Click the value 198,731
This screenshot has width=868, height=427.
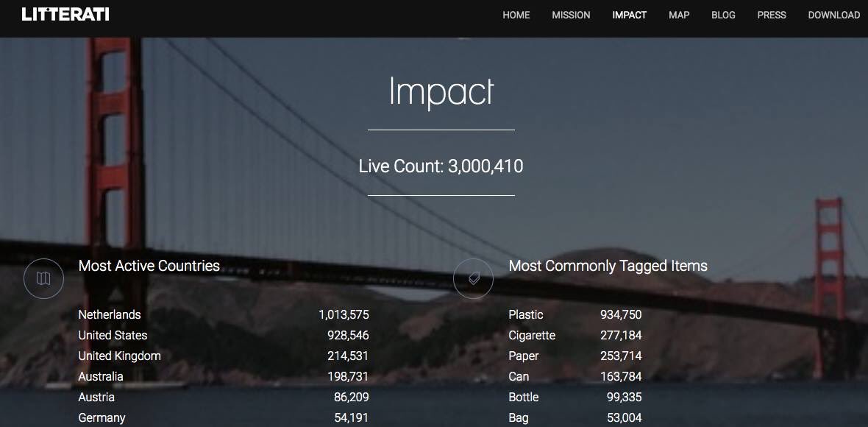[x=348, y=377]
